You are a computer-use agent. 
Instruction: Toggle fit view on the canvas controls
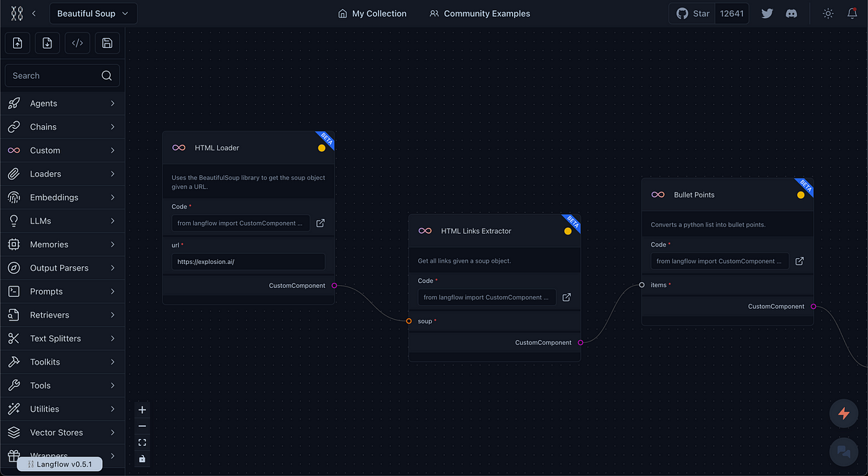[x=142, y=442]
